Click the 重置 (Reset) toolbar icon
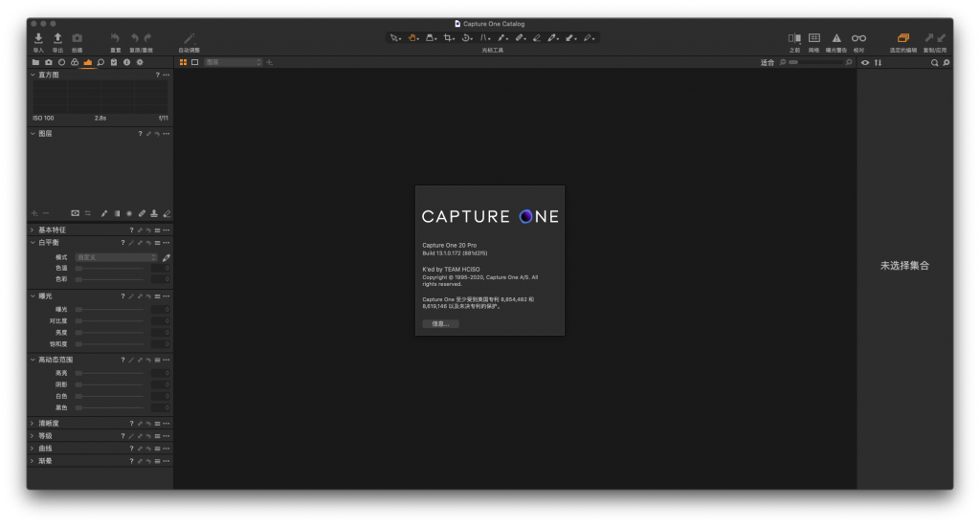Viewport: 980px width, 525px height. click(115, 38)
